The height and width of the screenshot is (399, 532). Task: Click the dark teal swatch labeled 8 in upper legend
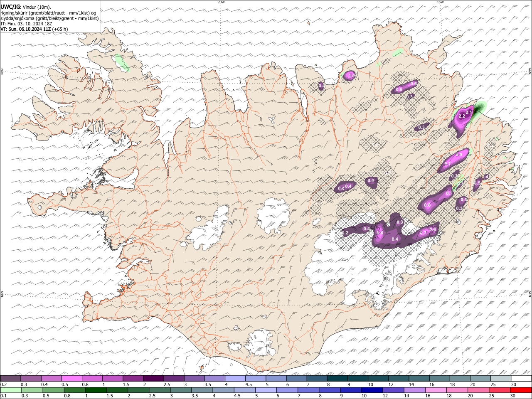click(337, 379)
